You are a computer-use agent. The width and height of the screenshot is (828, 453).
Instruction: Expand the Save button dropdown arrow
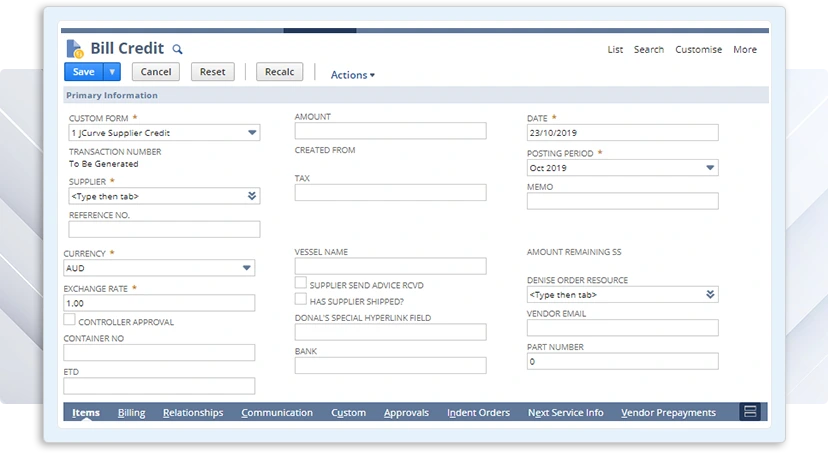112,72
